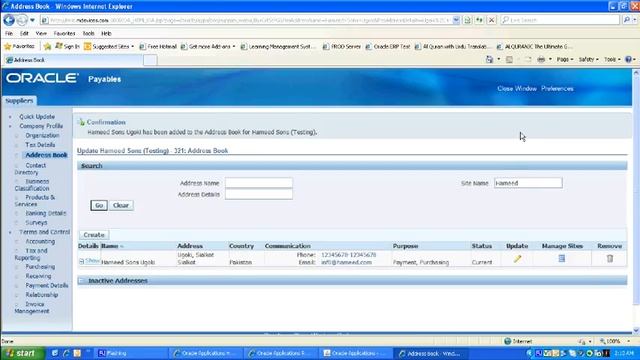Open Tax Details in sidebar

[40, 145]
